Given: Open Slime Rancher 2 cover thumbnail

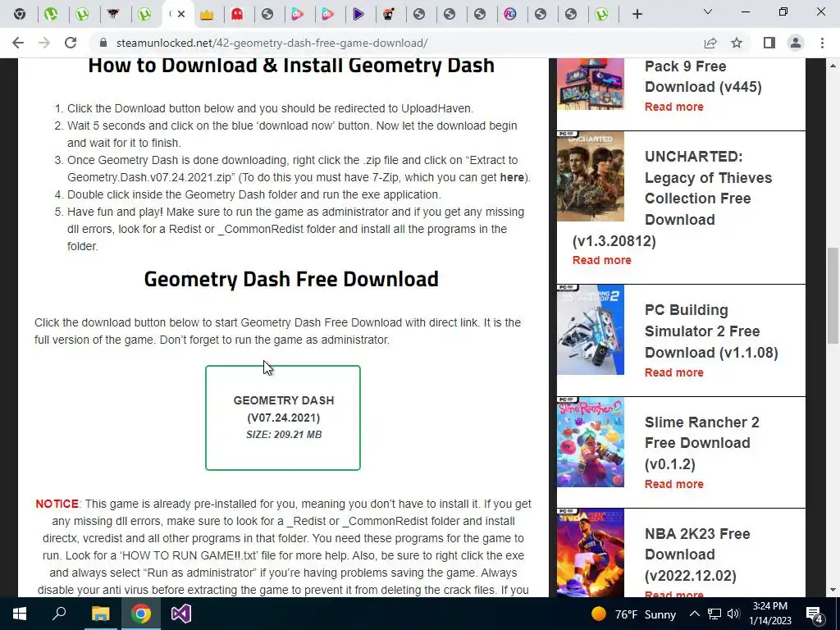Looking at the screenshot, I should (591, 442).
